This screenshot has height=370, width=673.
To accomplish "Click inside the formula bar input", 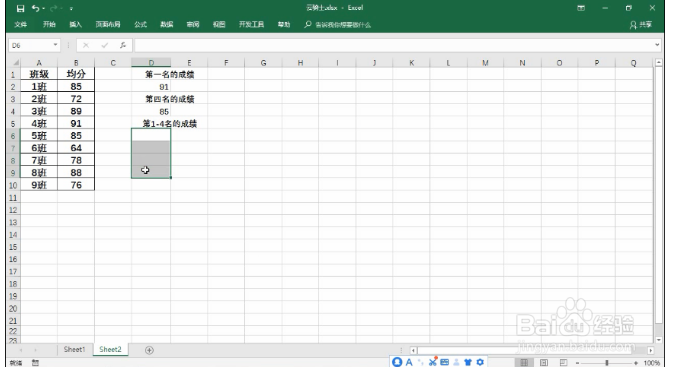I will click(x=394, y=45).
